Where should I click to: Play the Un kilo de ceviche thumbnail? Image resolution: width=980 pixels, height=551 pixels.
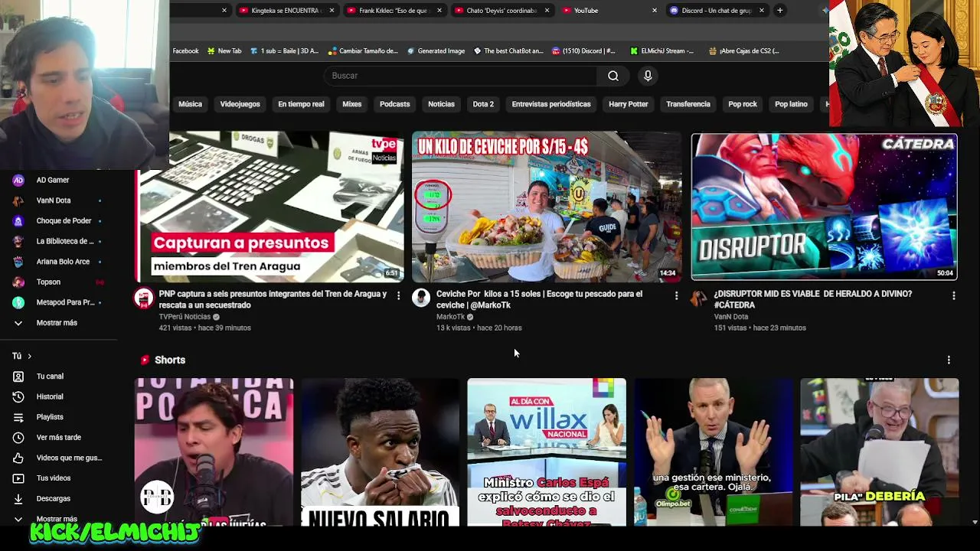(547, 207)
